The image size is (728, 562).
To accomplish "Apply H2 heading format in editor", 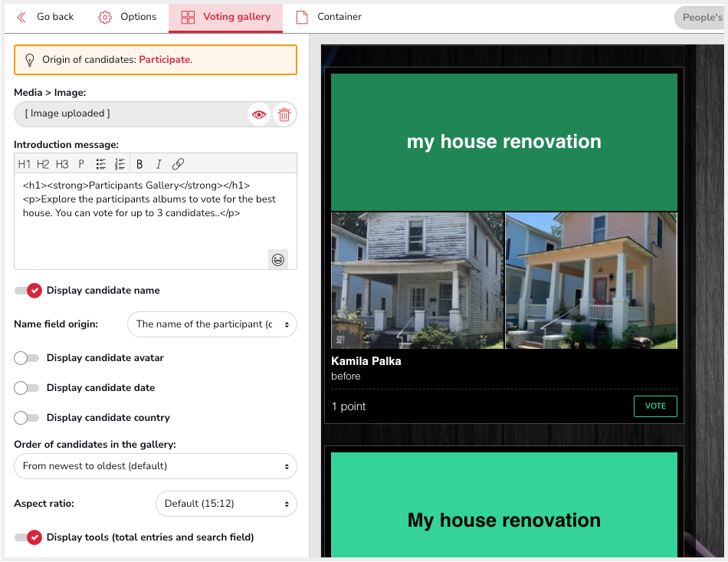I will (x=43, y=164).
